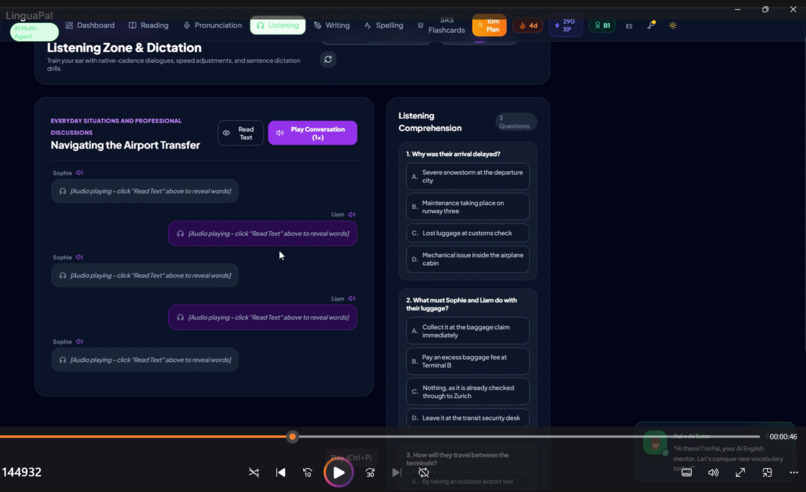Screen dimensions: 806x492
Task: Choose answer A: Severe snowstorm at departure city
Action: click(468, 176)
